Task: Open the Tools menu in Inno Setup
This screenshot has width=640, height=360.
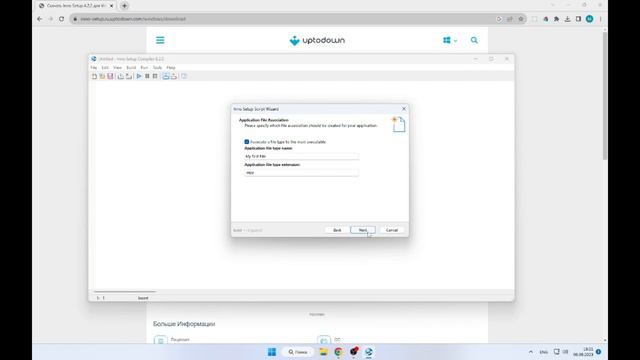Action: click(158, 67)
